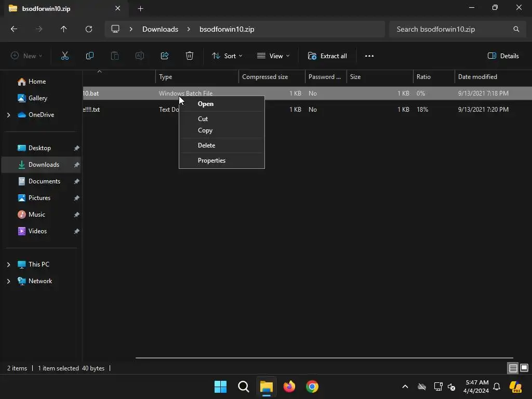Click chevron after Downloads in breadcrumb
The image size is (532, 399).
coord(189,29)
